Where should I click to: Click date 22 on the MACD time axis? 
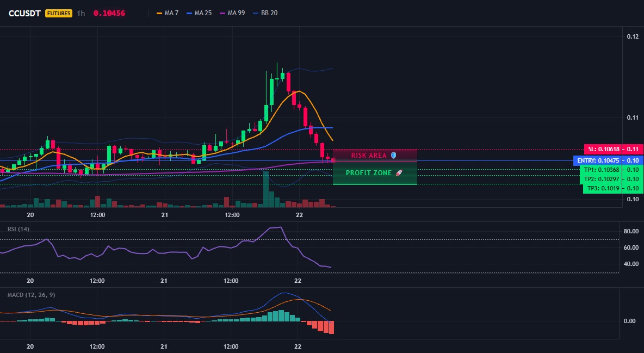(298, 346)
